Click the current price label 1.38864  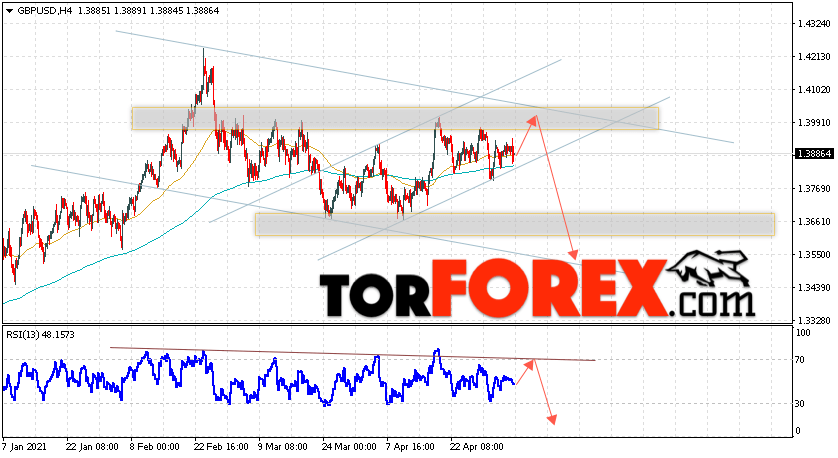814,154
